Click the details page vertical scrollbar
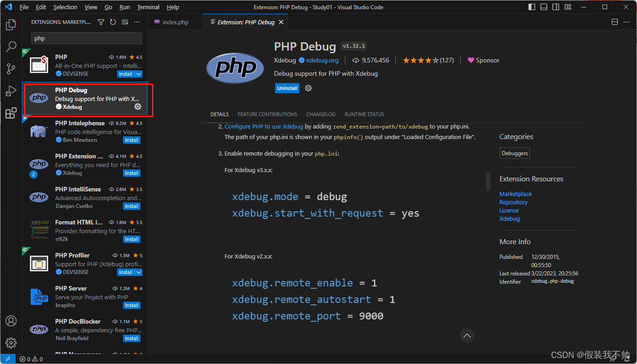 (488, 181)
